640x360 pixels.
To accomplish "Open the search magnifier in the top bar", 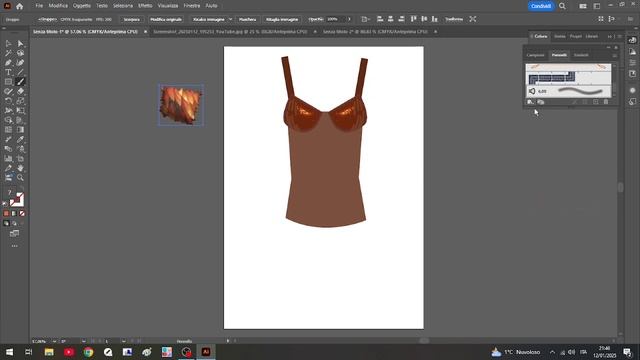I will point(562,6).
